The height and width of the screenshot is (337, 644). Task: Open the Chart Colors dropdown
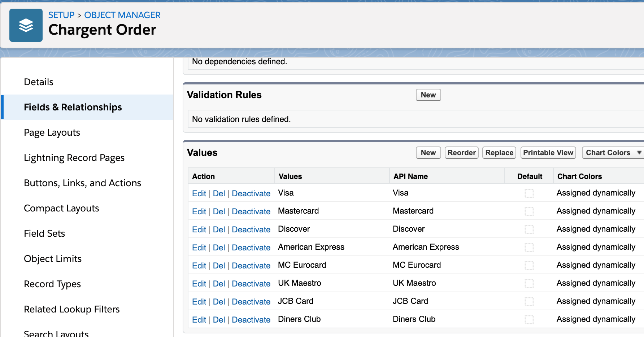tap(612, 153)
